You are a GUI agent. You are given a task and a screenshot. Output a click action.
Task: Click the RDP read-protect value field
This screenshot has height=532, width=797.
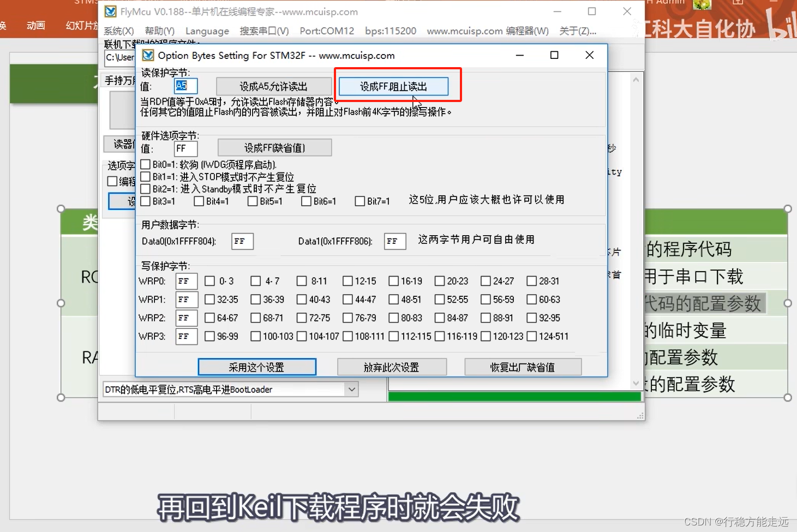(185, 86)
